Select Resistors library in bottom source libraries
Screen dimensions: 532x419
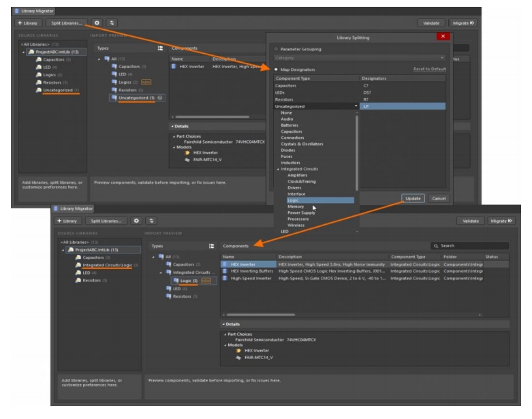pyautogui.click(x=91, y=281)
